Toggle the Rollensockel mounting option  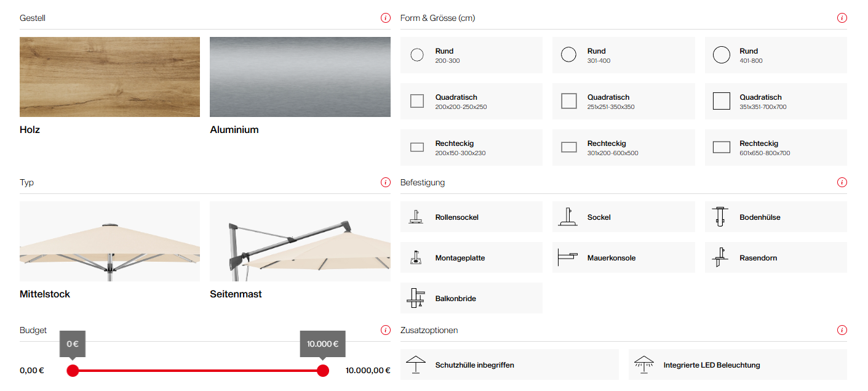(x=471, y=217)
